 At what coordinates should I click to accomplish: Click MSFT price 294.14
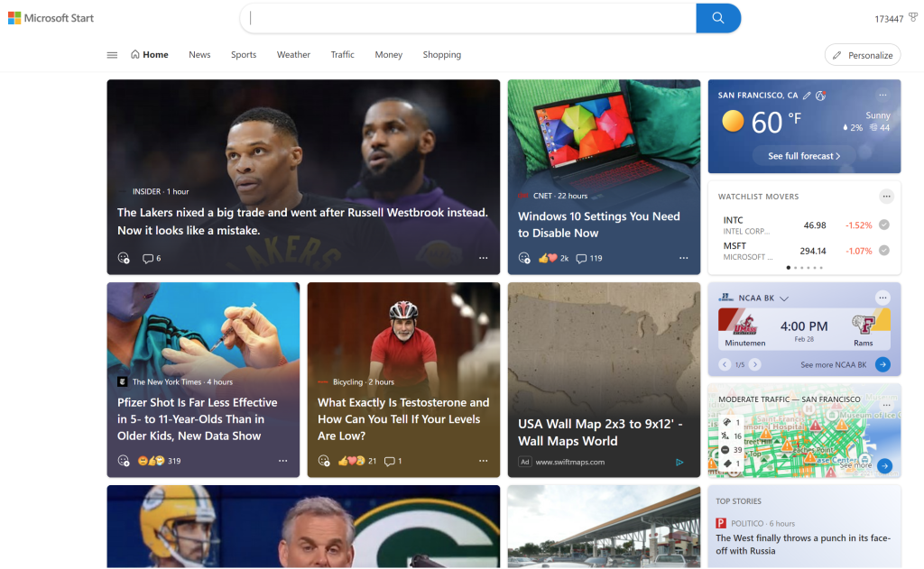pos(813,251)
